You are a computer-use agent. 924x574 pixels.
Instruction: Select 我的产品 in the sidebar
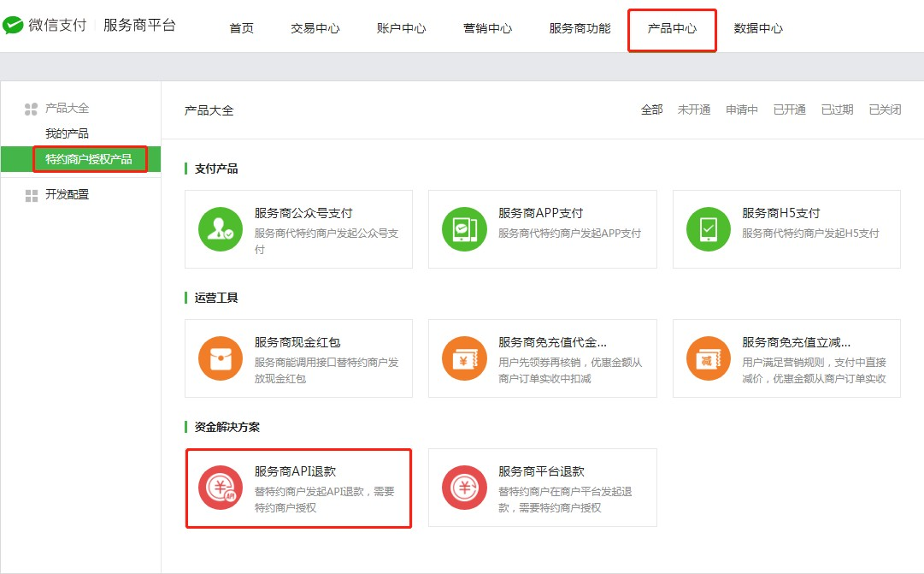[x=68, y=134]
